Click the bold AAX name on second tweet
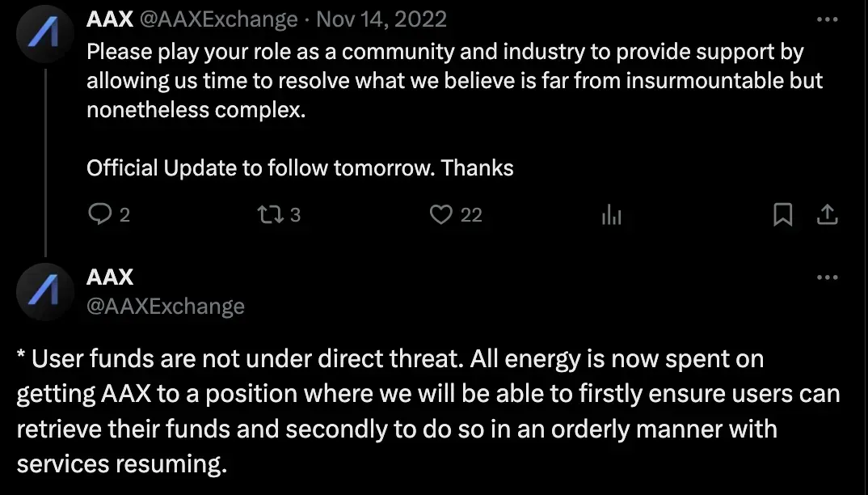This screenshot has height=495, width=868. point(110,277)
